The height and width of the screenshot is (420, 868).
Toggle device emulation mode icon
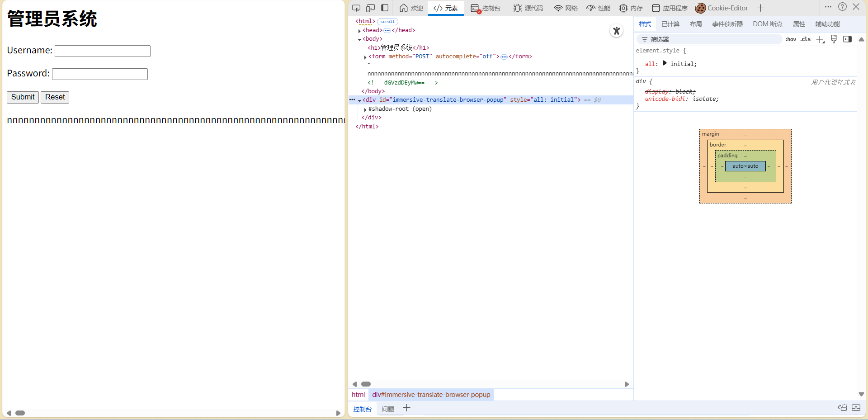(x=371, y=8)
